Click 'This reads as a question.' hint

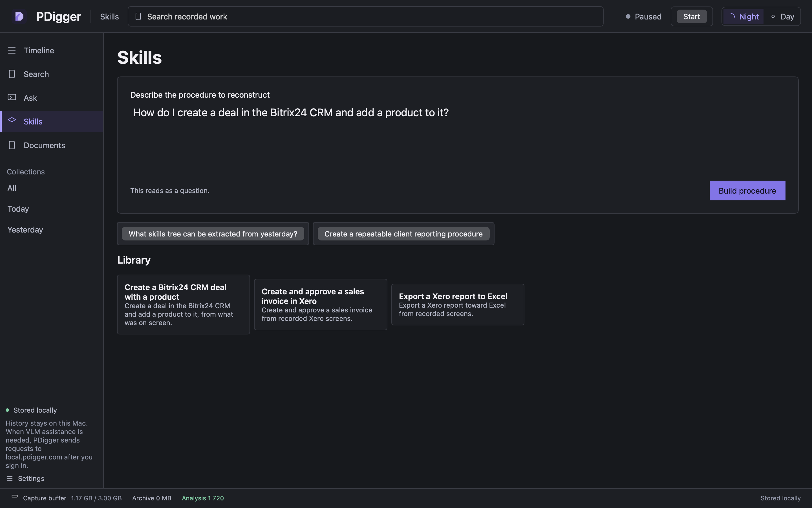pos(170,190)
